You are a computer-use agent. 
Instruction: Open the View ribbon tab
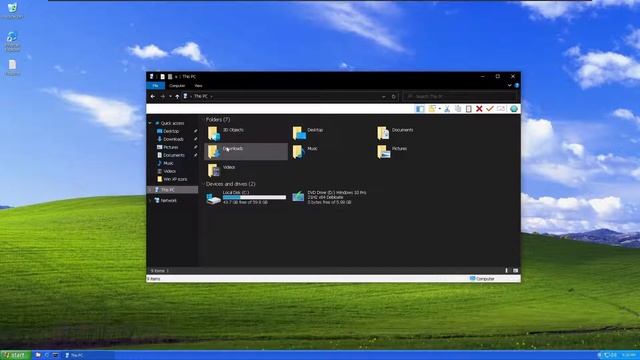[198, 86]
